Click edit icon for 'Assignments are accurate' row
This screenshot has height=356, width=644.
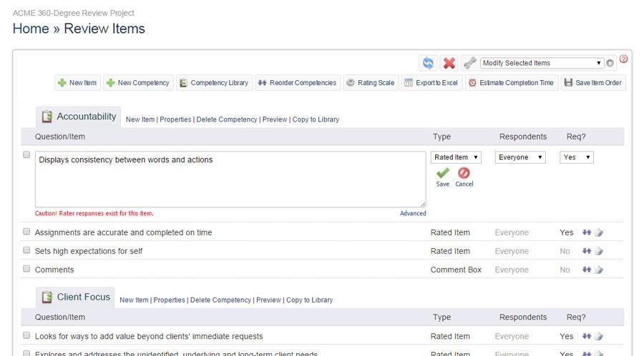pyautogui.click(x=599, y=232)
